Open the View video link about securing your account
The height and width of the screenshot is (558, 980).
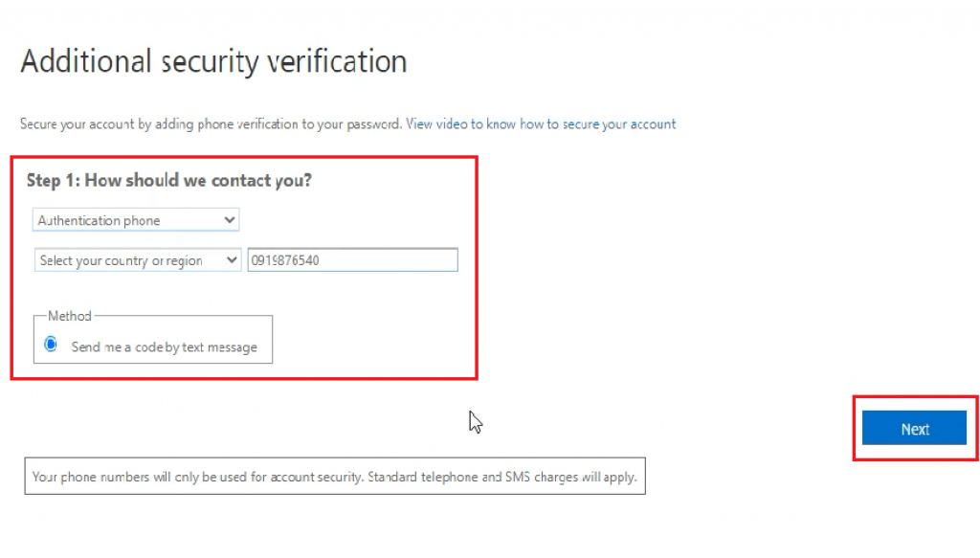pos(541,123)
